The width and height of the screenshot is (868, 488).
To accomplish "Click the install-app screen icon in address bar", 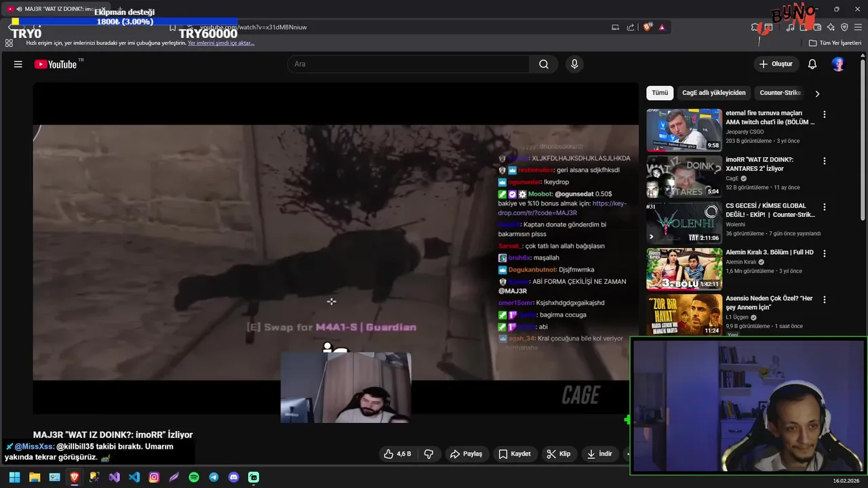I will pyautogui.click(x=615, y=27).
